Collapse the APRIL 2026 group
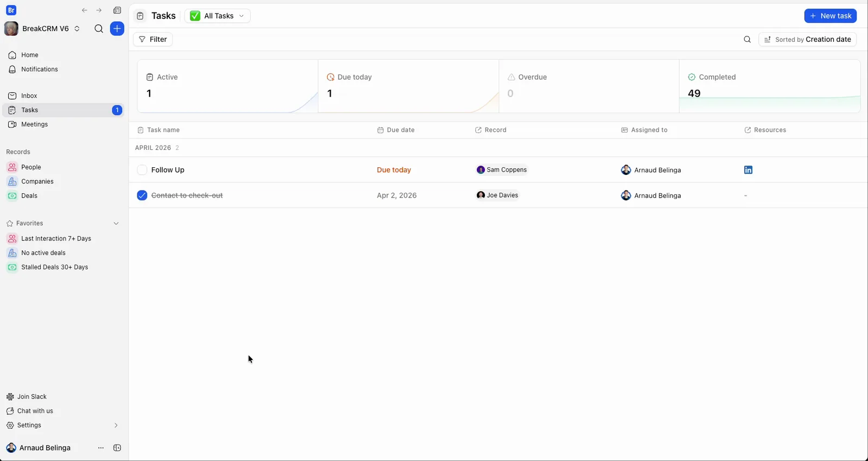Image resolution: width=868 pixels, height=461 pixels. click(x=157, y=148)
